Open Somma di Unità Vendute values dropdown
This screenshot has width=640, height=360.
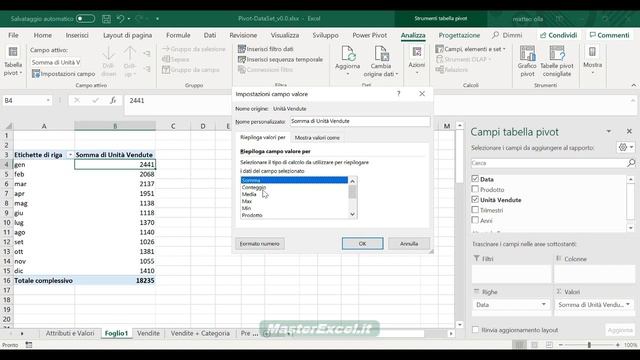pos(628,304)
